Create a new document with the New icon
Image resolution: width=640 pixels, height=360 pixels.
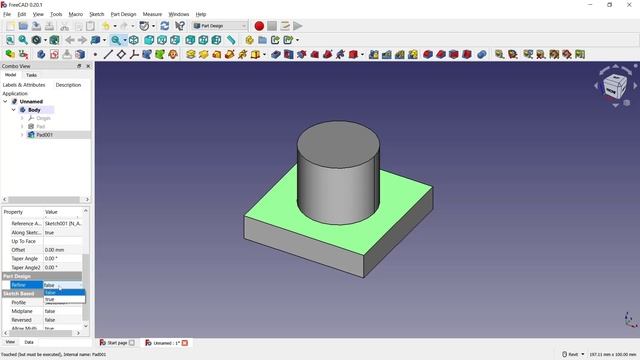pyautogui.click(x=10, y=26)
